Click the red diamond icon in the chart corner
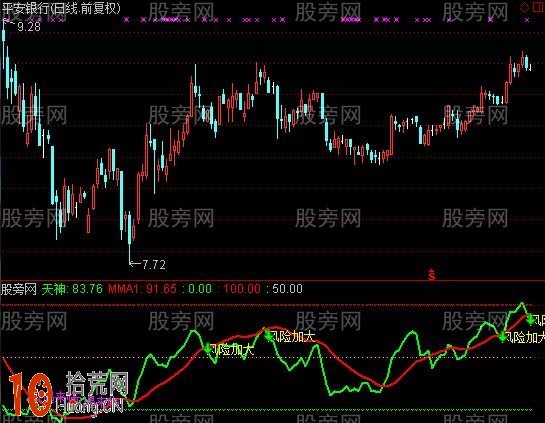 coord(524,7)
